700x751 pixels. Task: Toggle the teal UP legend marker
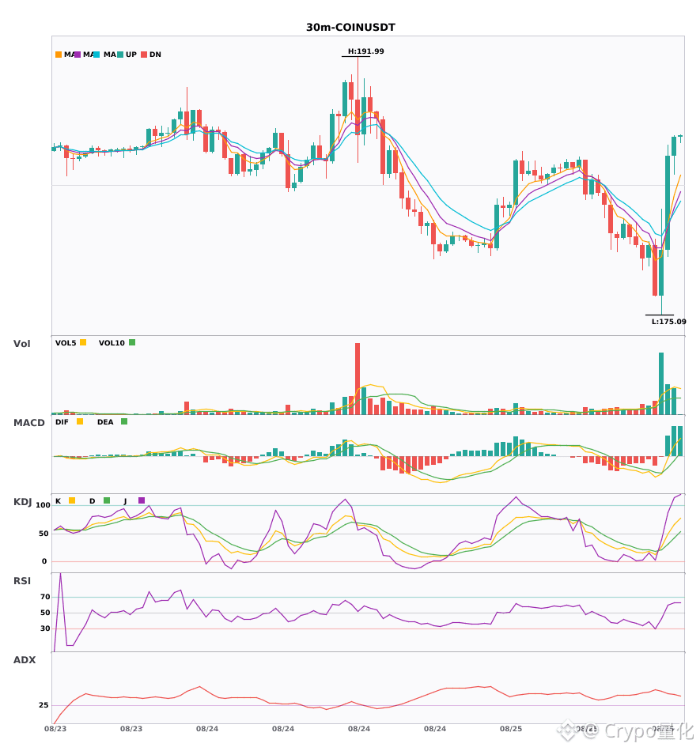pyautogui.click(x=120, y=55)
